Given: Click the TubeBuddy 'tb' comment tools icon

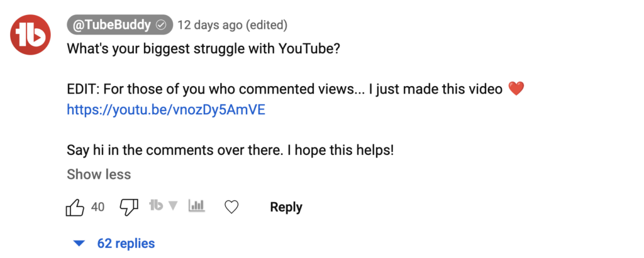Looking at the screenshot, I should click(156, 205).
